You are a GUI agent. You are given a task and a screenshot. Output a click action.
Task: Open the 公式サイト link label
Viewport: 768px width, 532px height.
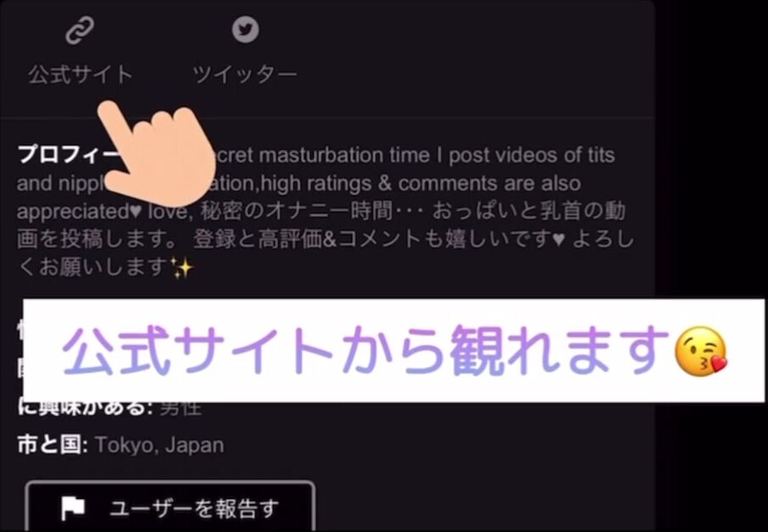click(x=81, y=75)
